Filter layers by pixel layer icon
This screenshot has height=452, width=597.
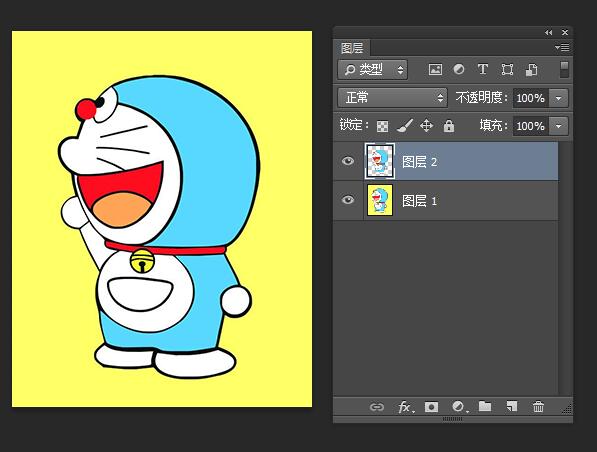435,70
